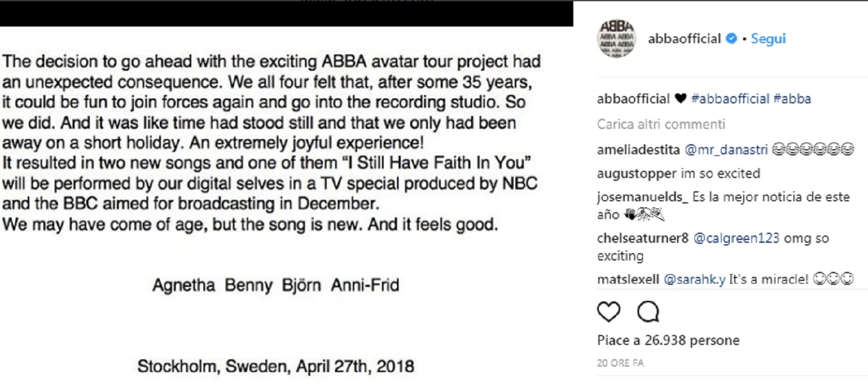The image size is (868, 387).
Task: Click the 'Segui' follow button
Action: point(768,38)
